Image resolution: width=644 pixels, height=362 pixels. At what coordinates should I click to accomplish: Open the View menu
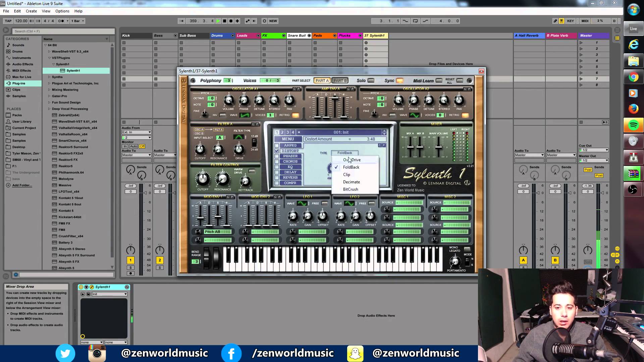click(x=46, y=11)
